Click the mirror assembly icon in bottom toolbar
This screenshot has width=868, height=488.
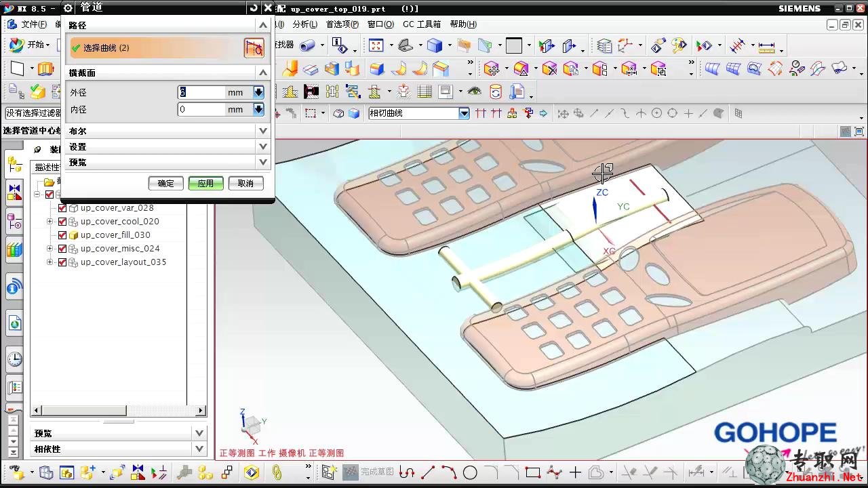tap(138, 472)
